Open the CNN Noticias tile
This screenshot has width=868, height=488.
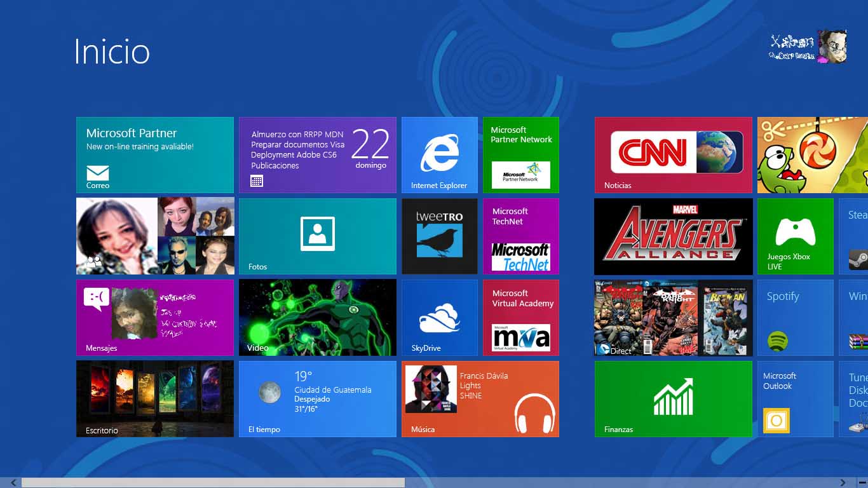click(x=674, y=155)
